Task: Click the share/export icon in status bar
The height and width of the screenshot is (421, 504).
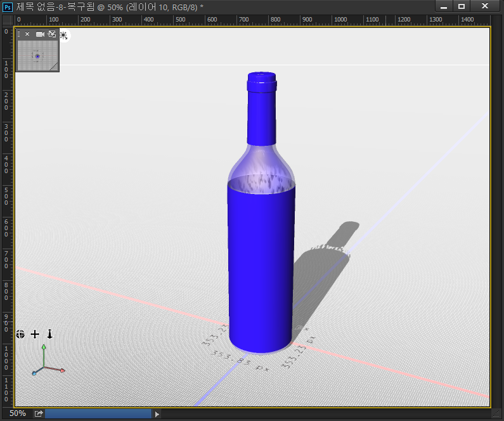Action: click(39, 413)
